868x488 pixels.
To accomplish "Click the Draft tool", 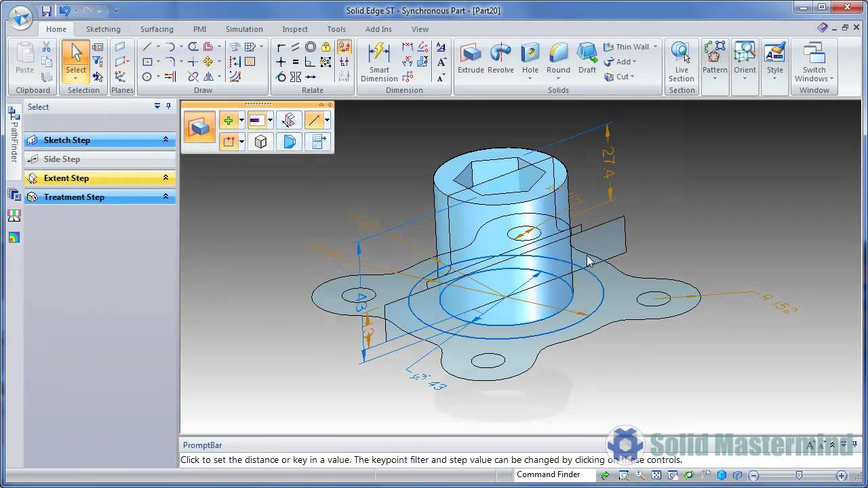I will 587,58.
